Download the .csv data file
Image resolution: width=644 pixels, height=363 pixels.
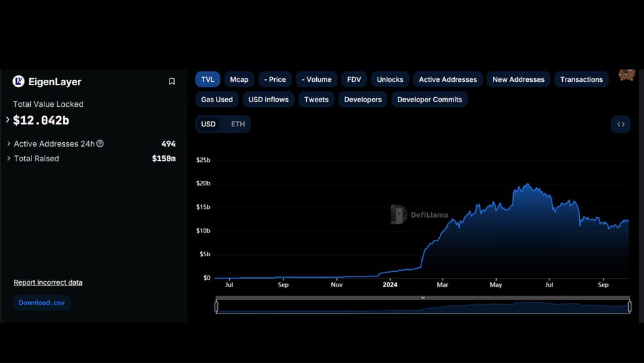click(41, 303)
